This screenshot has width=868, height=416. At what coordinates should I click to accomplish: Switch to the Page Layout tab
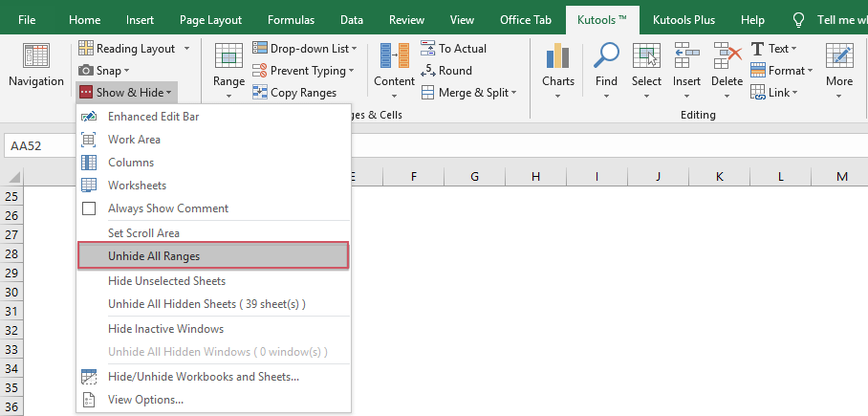211,20
